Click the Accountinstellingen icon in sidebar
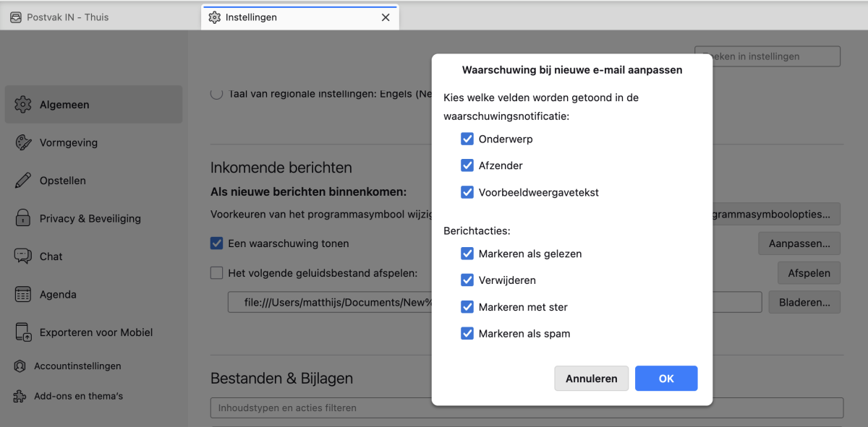The image size is (868, 427). pos(20,366)
